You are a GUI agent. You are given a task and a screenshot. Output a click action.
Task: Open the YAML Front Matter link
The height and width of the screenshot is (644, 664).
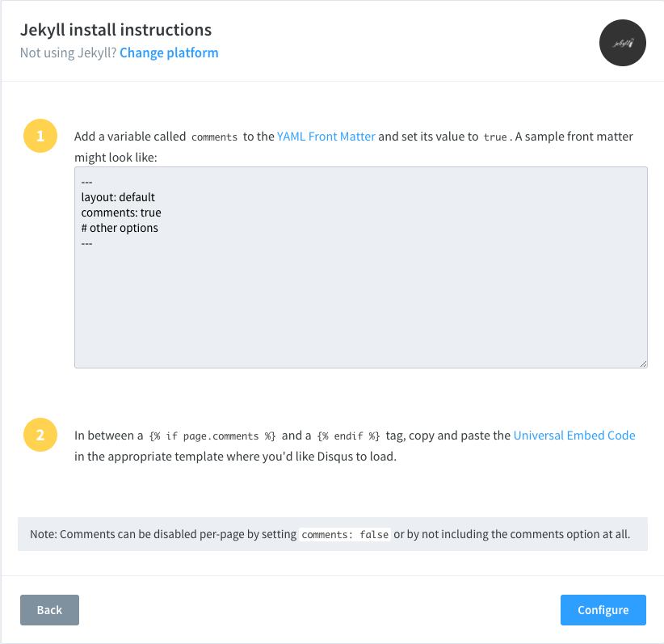[326, 137]
